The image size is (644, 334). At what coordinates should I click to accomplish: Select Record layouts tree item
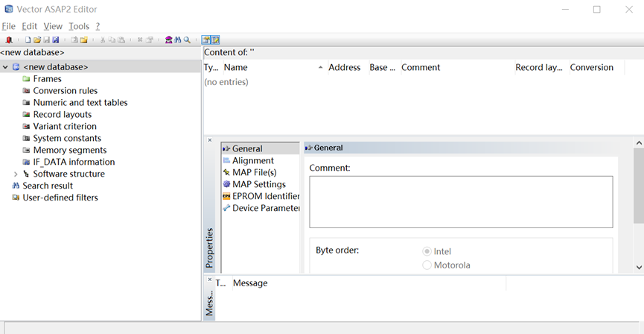[x=63, y=115]
